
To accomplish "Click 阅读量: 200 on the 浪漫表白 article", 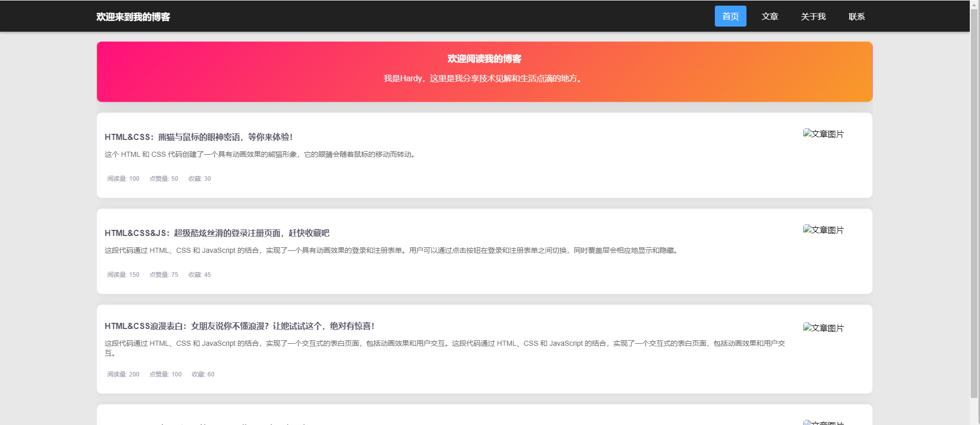I will click(123, 374).
